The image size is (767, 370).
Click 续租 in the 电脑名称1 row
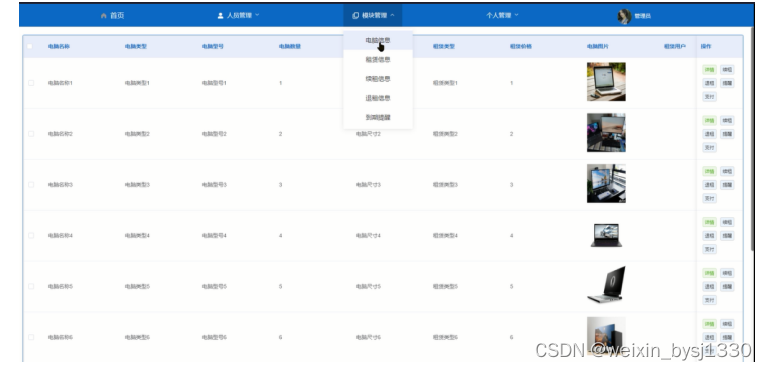tap(727, 69)
